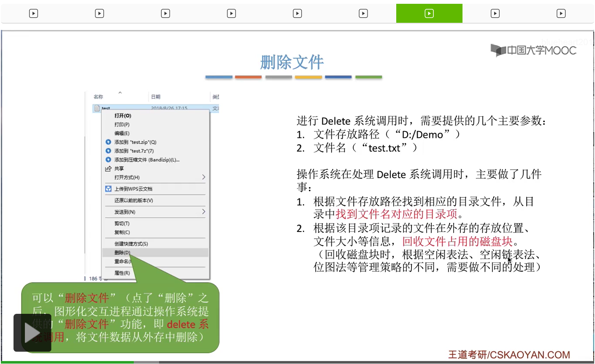This screenshot has width=595, height=364.
Task: Open the third video segment tab
Action: tap(165, 13)
